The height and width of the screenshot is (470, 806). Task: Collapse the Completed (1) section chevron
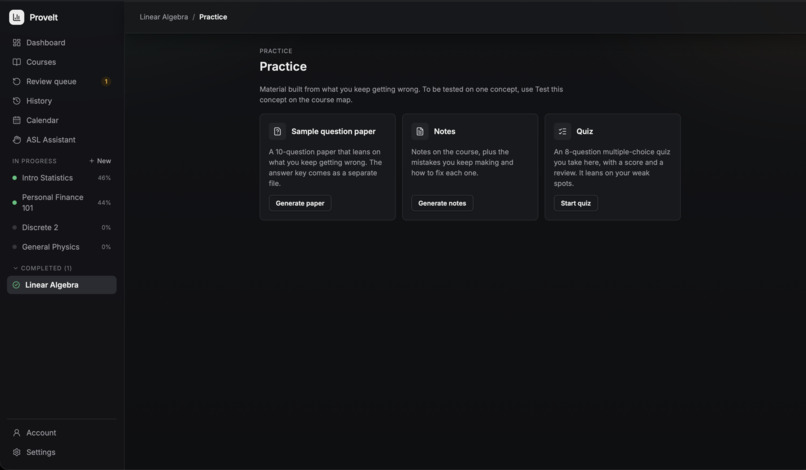(15, 268)
